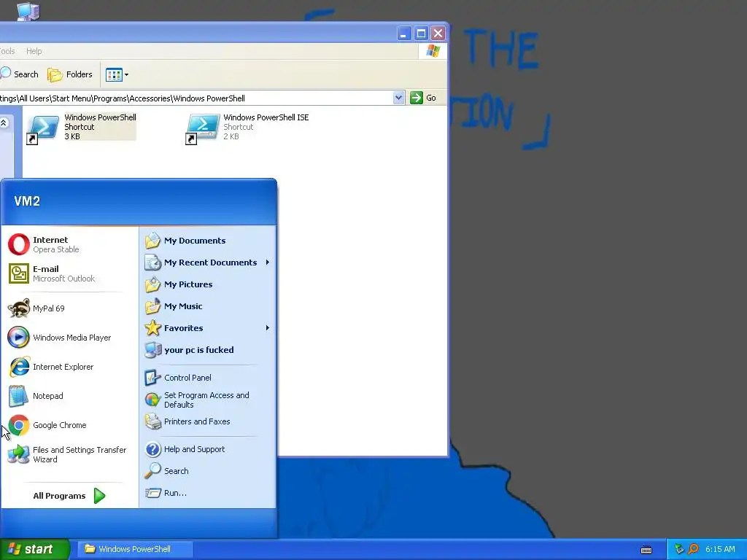The height and width of the screenshot is (560, 747).
Task: Launch Microsoft Outlook E-mail entry
Action: click(69, 274)
